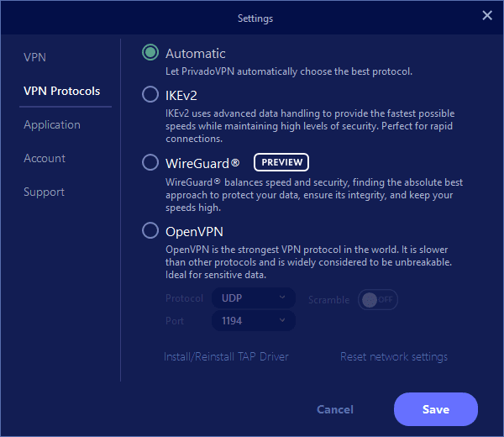Pick the OpenVPN protocol radio button
The height and width of the screenshot is (437, 504).
[150, 230]
